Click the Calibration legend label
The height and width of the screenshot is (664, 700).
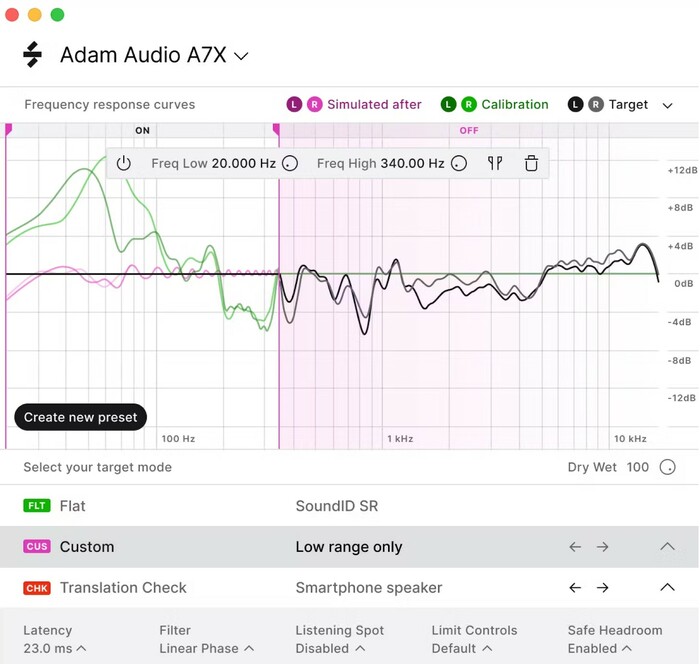coord(515,104)
